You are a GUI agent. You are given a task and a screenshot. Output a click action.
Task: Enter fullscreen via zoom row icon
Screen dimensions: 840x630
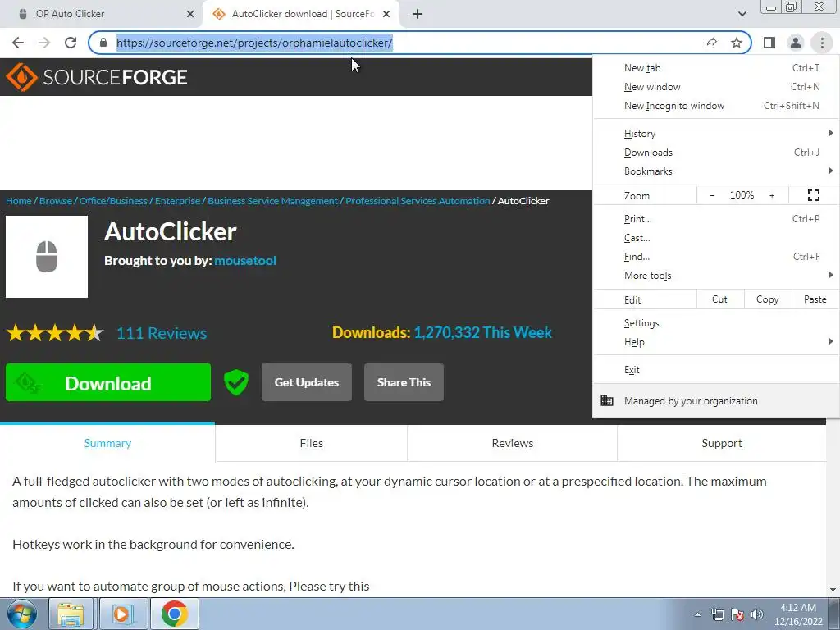813,195
